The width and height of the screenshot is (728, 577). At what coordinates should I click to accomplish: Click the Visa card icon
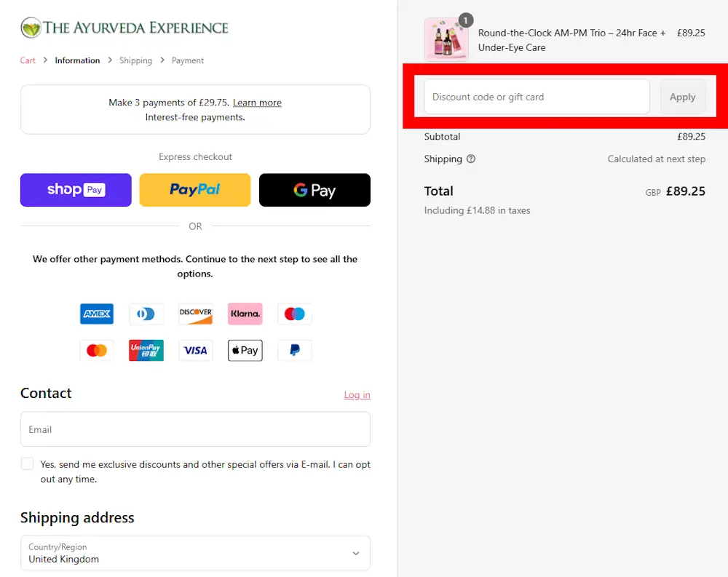click(195, 351)
